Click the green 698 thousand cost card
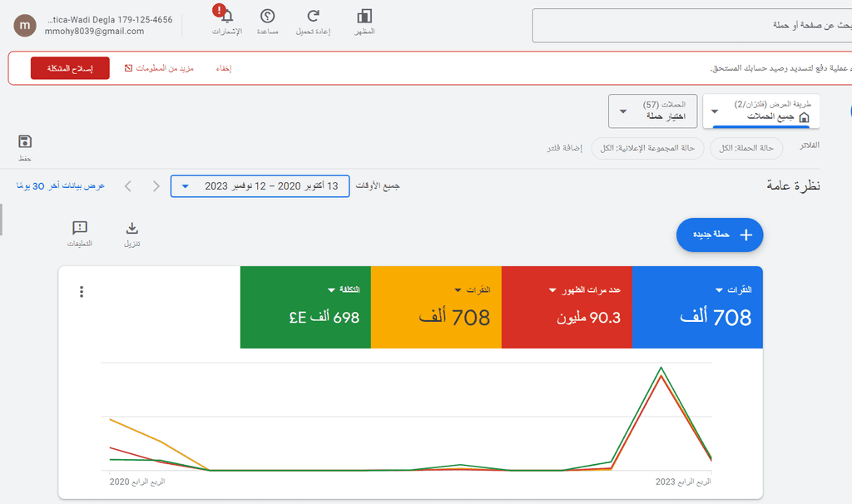This screenshot has width=852, height=504. coord(305,307)
